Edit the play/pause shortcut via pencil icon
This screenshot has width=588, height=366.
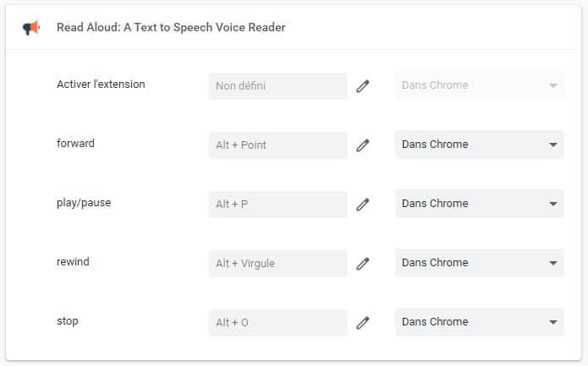(363, 205)
